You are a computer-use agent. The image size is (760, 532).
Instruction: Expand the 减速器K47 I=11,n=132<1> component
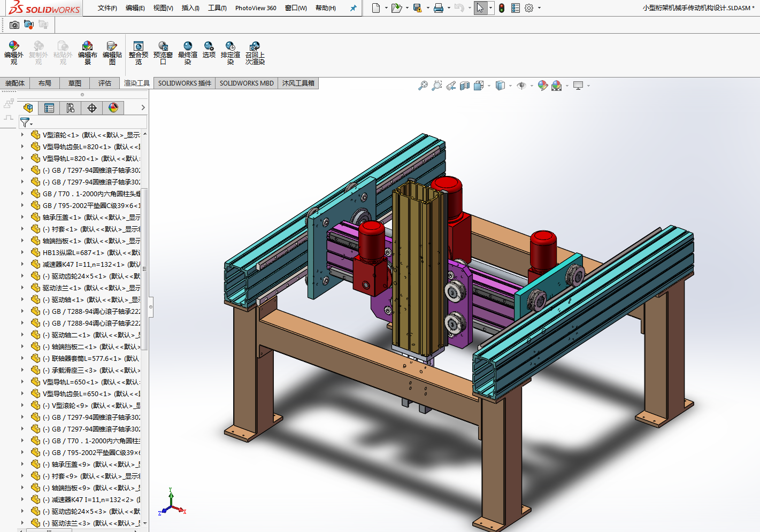click(22, 264)
